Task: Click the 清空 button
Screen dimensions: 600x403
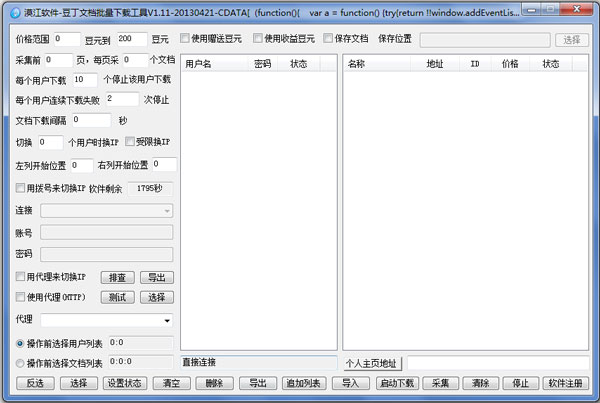Action: click(171, 383)
